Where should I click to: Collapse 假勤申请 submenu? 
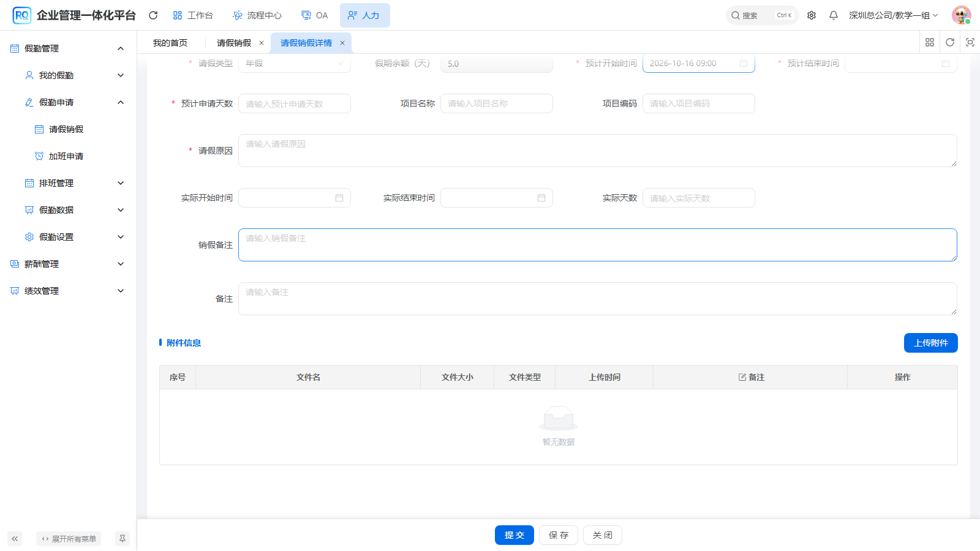pyautogui.click(x=68, y=102)
